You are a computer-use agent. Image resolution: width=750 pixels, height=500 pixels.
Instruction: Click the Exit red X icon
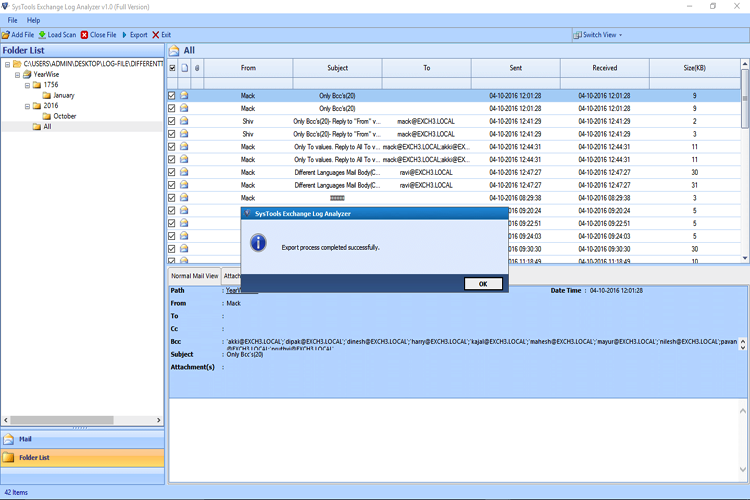coord(155,35)
